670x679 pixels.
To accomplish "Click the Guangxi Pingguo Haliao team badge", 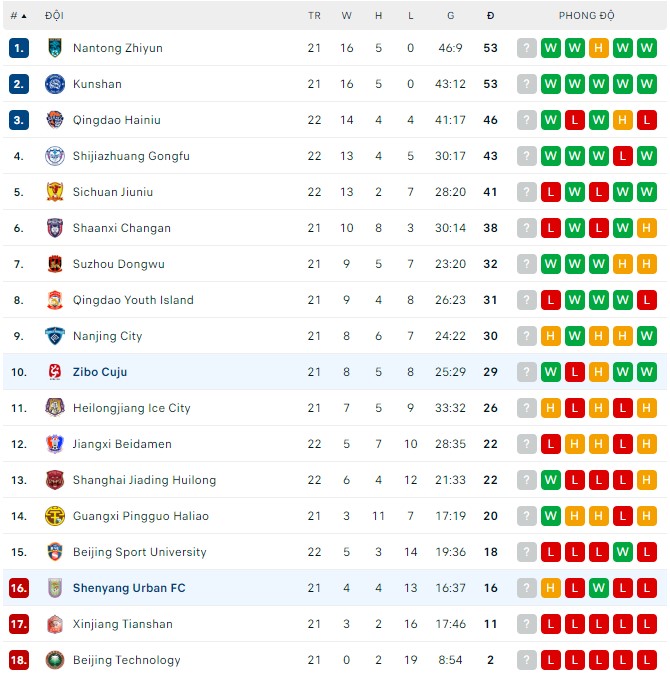I will pos(54,516).
